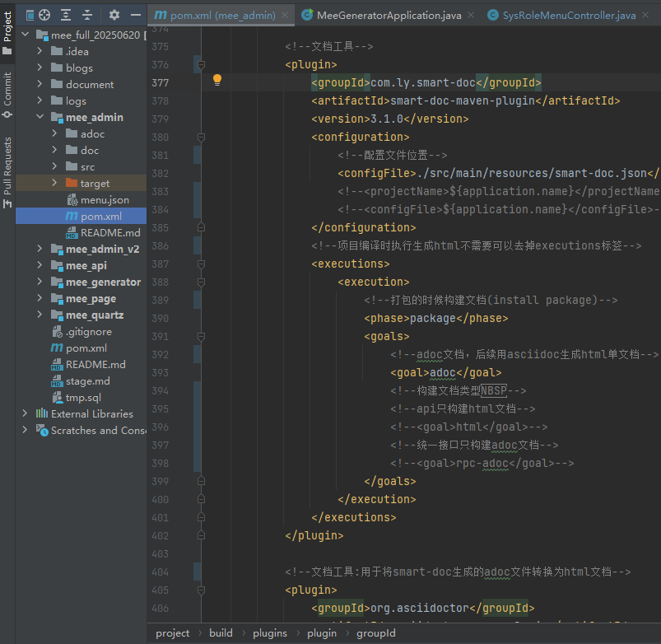661x644 pixels.
Task: Toggle the Project tool window button
Action: [x=7, y=33]
